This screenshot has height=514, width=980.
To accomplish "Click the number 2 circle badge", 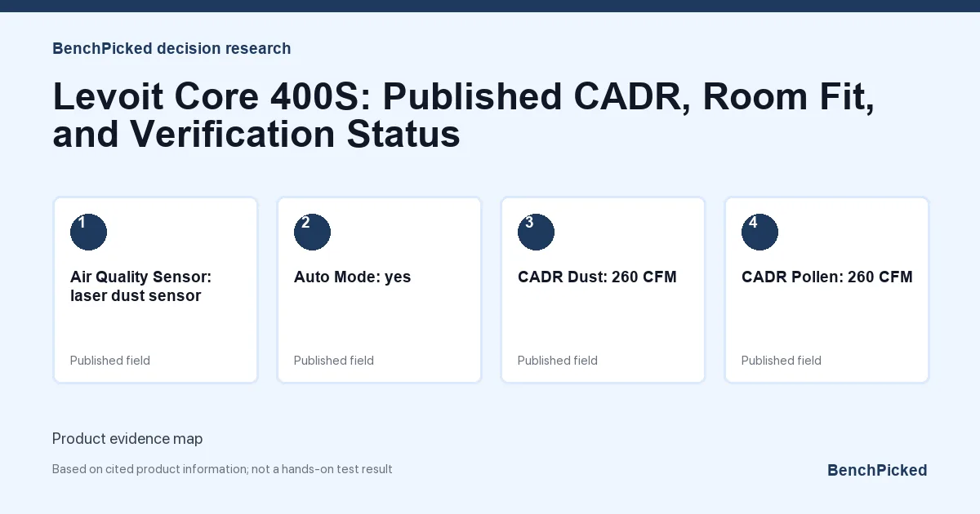I will [x=312, y=232].
